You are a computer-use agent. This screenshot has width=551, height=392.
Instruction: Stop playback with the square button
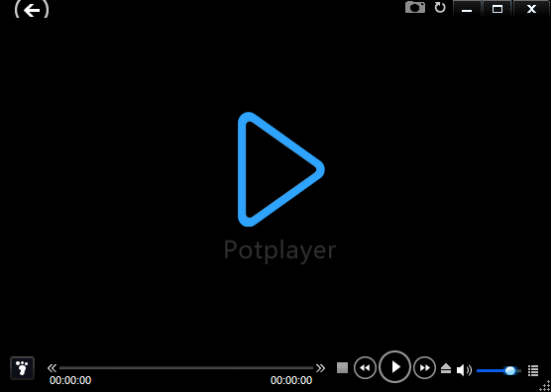point(342,368)
